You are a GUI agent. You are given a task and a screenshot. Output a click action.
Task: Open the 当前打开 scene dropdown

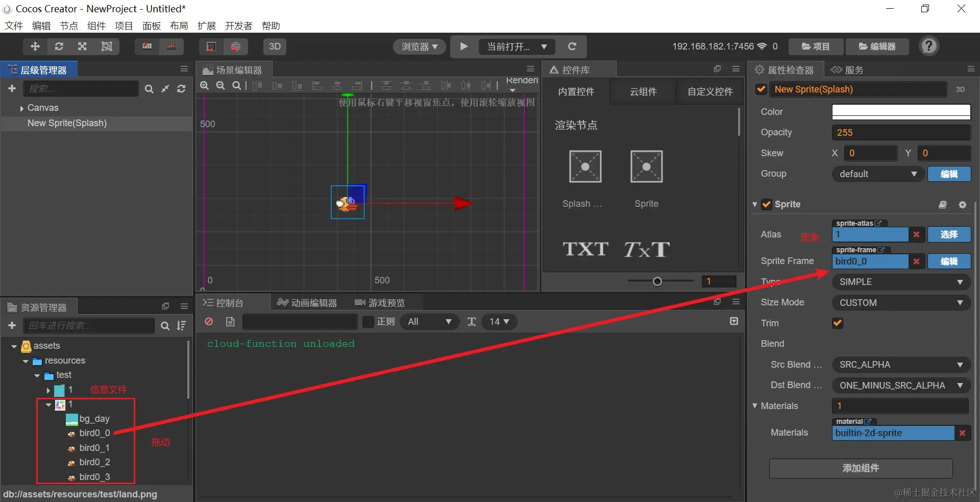coord(517,46)
